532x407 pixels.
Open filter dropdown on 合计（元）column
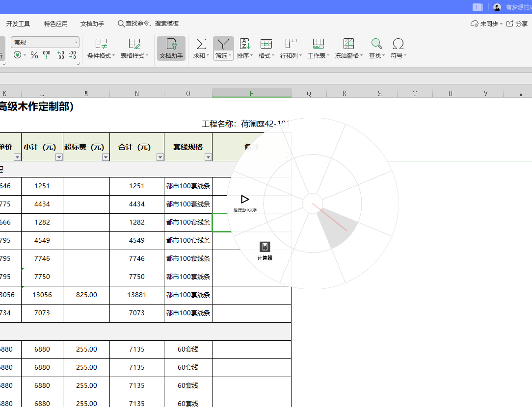[160, 157]
